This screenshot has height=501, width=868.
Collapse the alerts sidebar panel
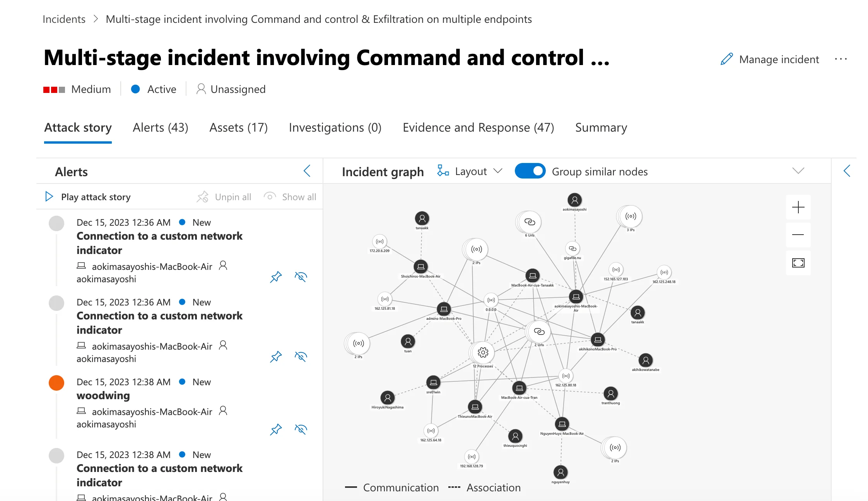pyautogui.click(x=307, y=171)
